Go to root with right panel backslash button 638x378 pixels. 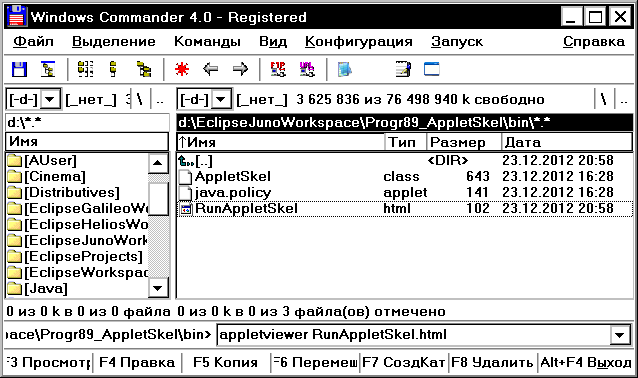pyautogui.click(x=604, y=99)
